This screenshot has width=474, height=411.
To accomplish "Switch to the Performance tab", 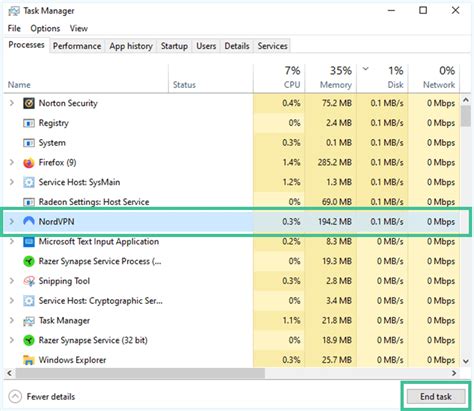I will [77, 46].
